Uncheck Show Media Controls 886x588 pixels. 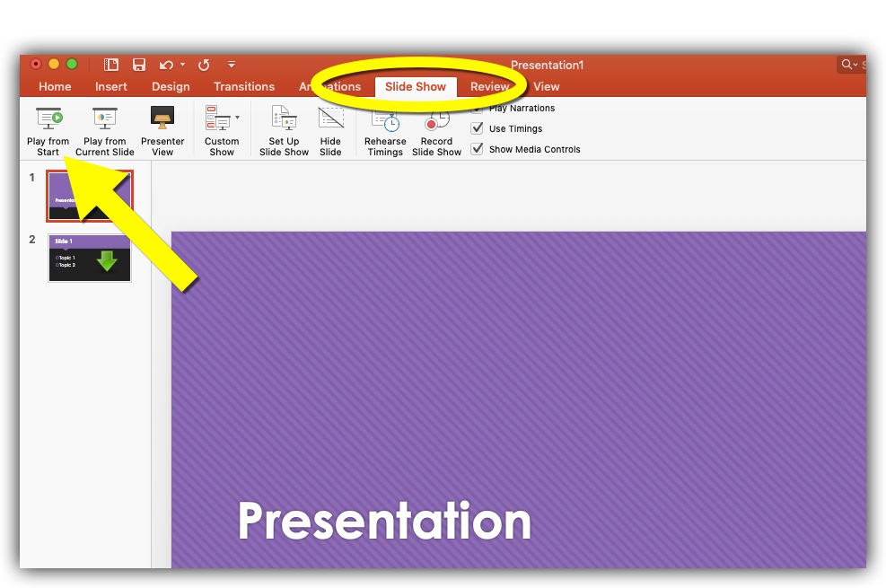point(478,149)
